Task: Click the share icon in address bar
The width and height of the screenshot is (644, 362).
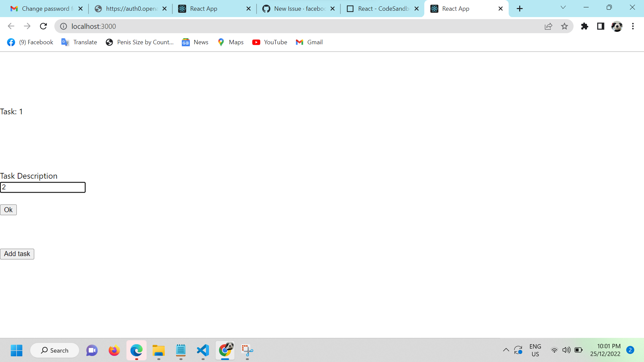Action: pyautogui.click(x=548, y=26)
